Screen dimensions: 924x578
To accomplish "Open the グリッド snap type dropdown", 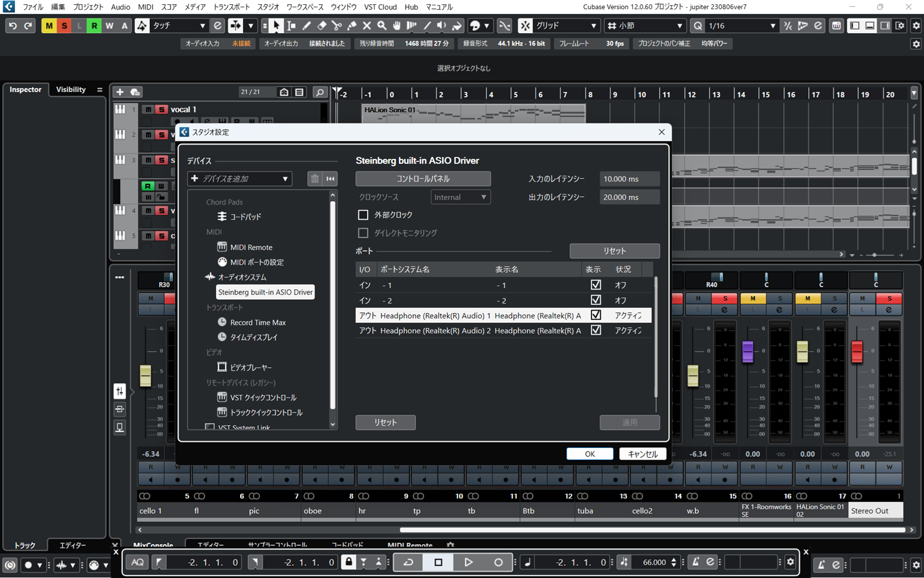I will pos(566,26).
